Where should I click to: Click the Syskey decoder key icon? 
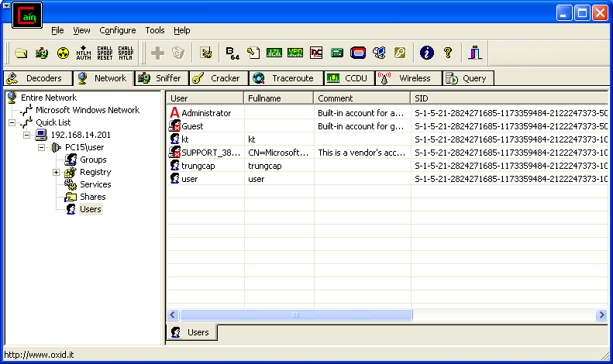click(x=400, y=53)
